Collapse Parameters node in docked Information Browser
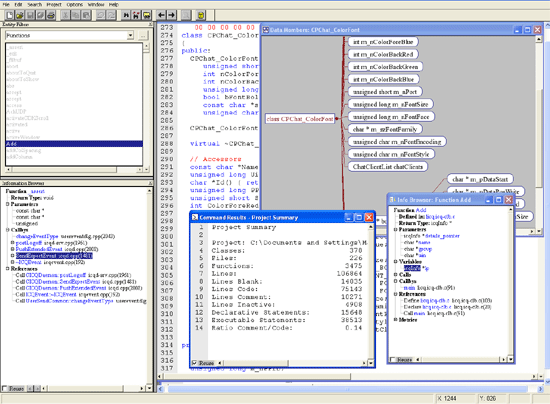Screen dimensions: 550x404 (7, 204)
